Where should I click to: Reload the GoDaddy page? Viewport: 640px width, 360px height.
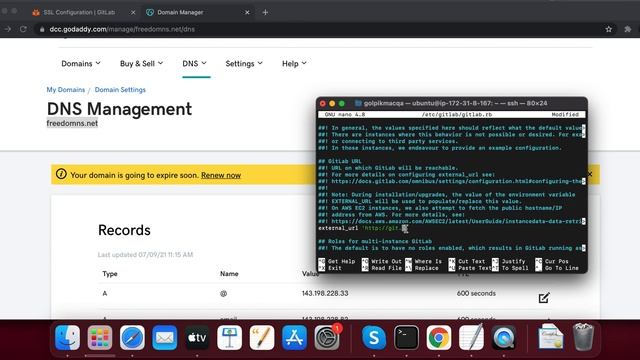pos(23,29)
